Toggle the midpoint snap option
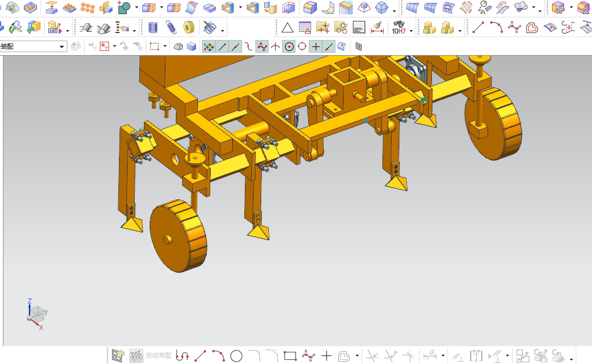Viewport: 592px width, 364px height. pyautogui.click(x=235, y=47)
